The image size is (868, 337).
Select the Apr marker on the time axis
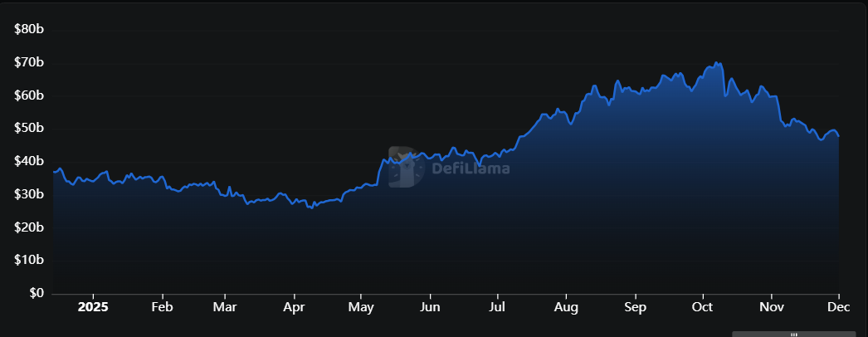[294, 305]
